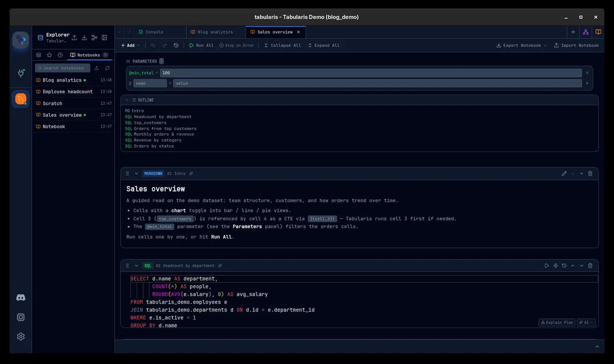Screen dimensions: 614x364
Task: Select the Sales overview tab
Action: pos(275,32)
